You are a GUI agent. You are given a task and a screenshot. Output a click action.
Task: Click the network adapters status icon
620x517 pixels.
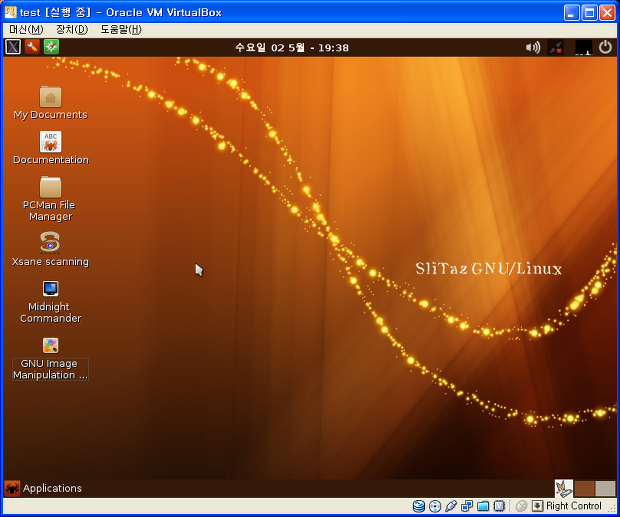tap(467, 506)
